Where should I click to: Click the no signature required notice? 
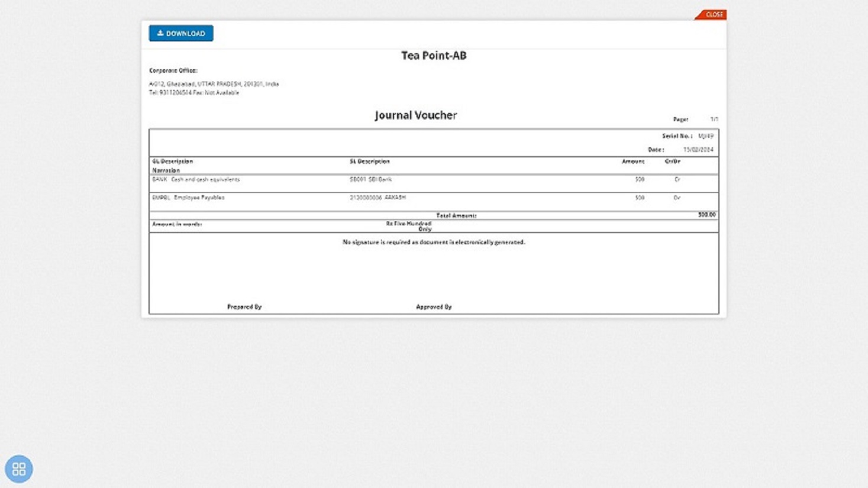[434, 243]
